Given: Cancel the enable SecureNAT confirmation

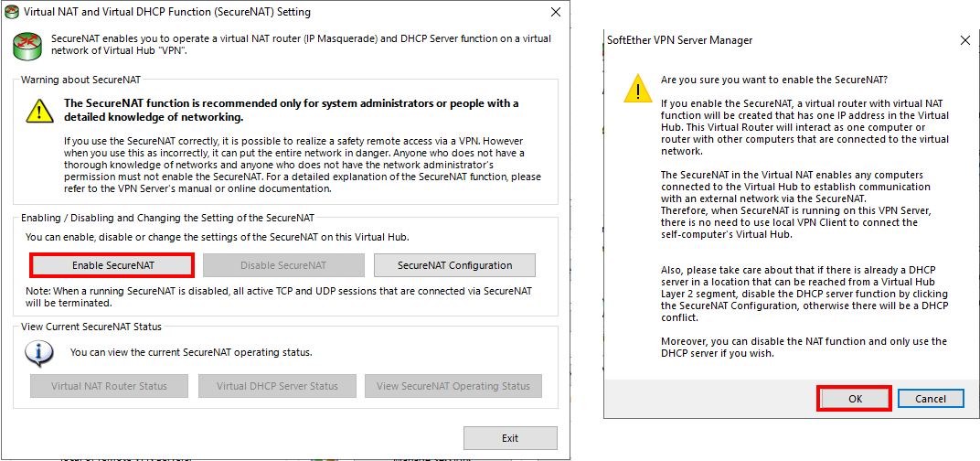Looking at the screenshot, I should (x=930, y=399).
